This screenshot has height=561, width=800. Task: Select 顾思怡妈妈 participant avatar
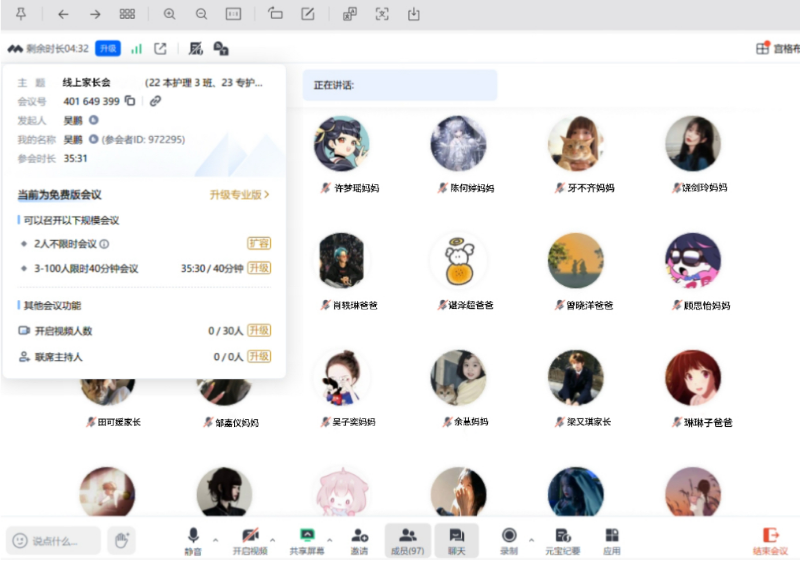(693, 261)
